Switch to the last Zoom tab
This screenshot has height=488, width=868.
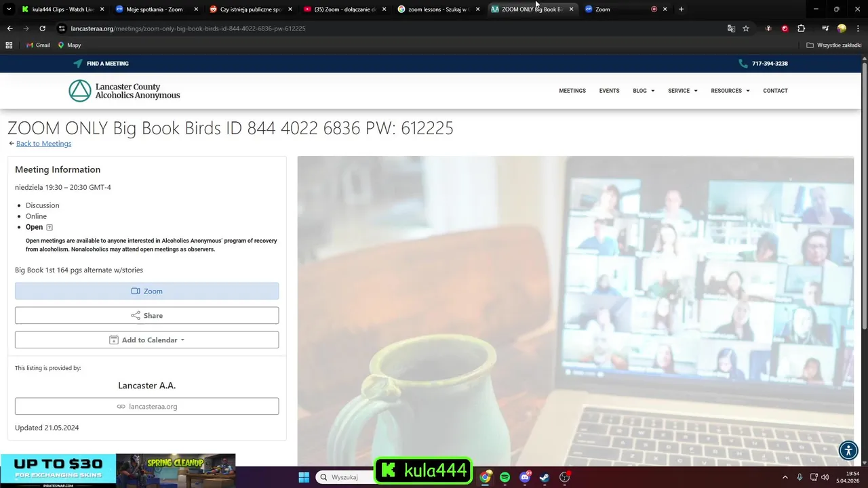617,9
